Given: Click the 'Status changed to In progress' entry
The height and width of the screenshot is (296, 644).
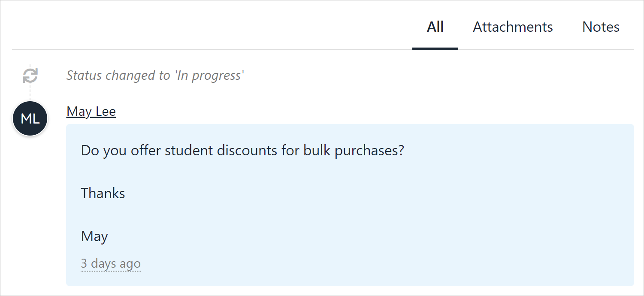Looking at the screenshot, I should [x=155, y=76].
